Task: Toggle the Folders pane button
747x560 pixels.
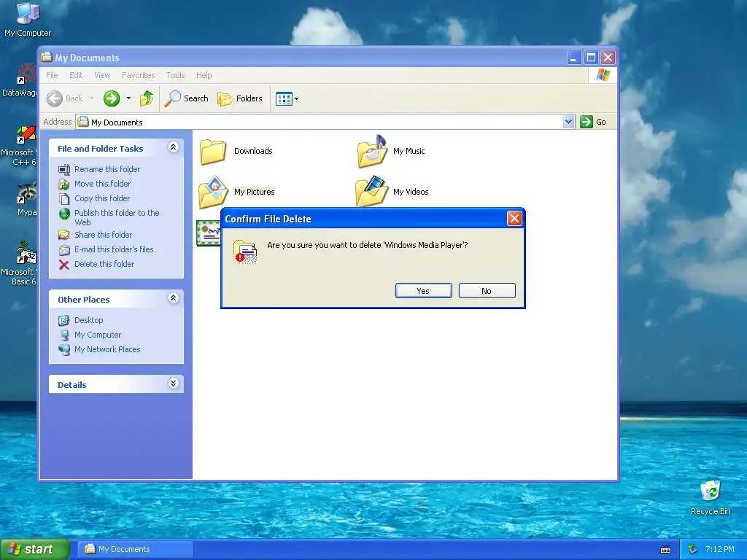Action: pyautogui.click(x=239, y=98)
